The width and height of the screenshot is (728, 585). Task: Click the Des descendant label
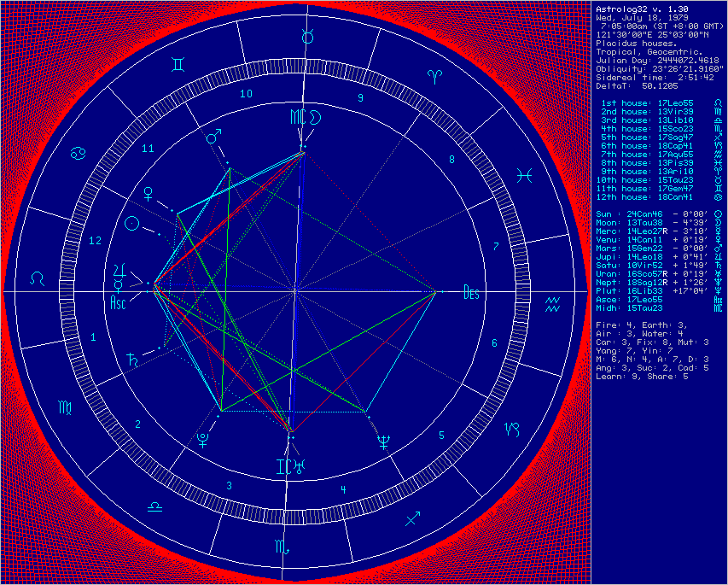tap(472, 292)
